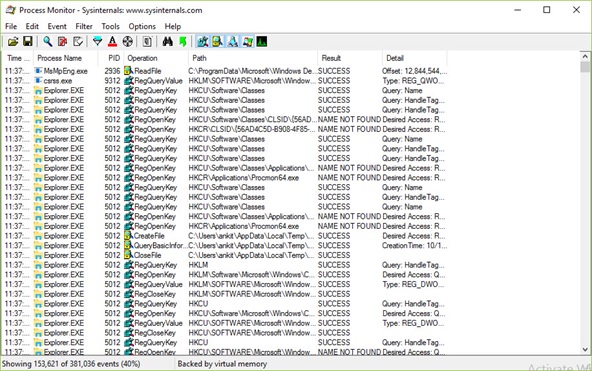Click the vertical scrollbar thumb
592x371 pixels.
click(x=585, y=67)
